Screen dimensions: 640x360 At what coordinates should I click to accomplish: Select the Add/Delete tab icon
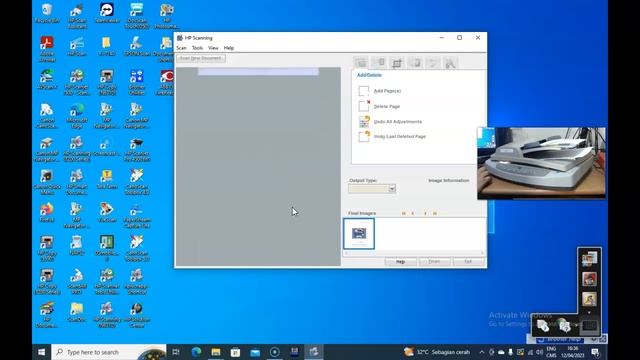pyautogui.click(x=361, y=62)
